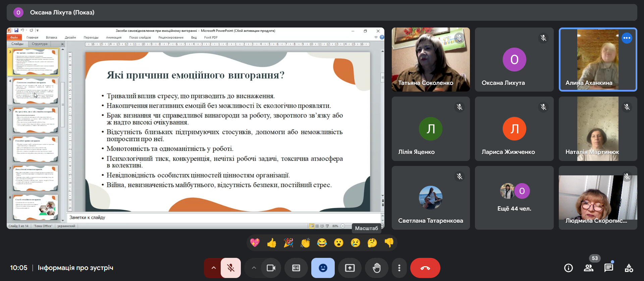Viewport: 644px width, 281px height.
Task: Show the participants list
Action: (x=588, y=268)
